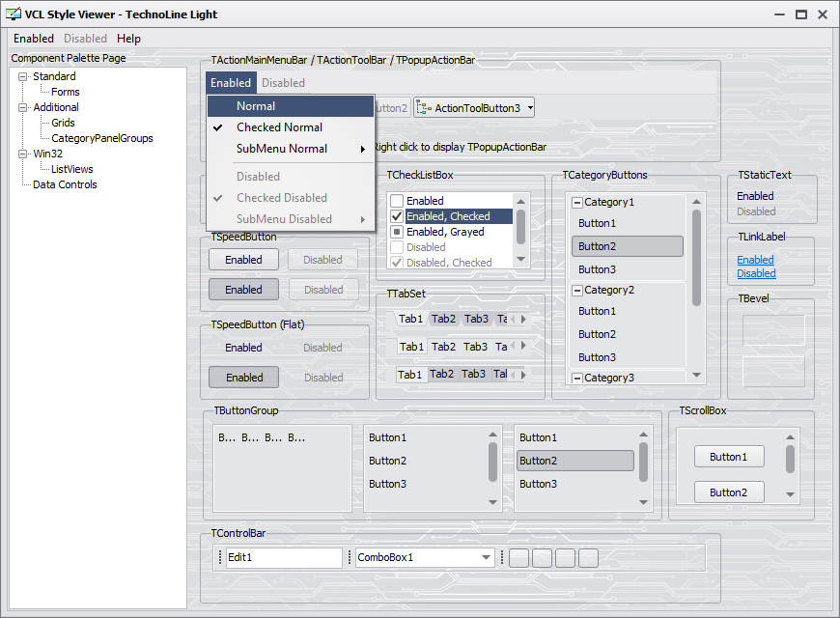Click the VCL Style Viewer app icon

click(x=13, y=14)
